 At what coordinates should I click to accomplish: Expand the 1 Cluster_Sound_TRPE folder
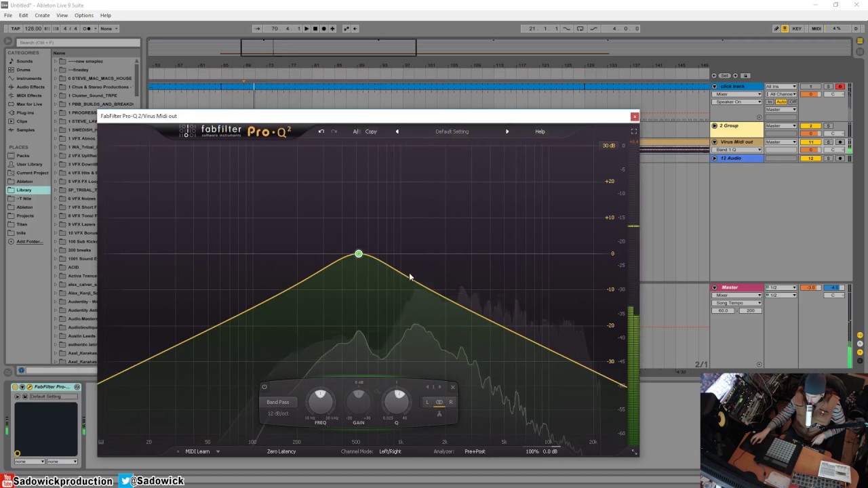[x=56, y=96]
